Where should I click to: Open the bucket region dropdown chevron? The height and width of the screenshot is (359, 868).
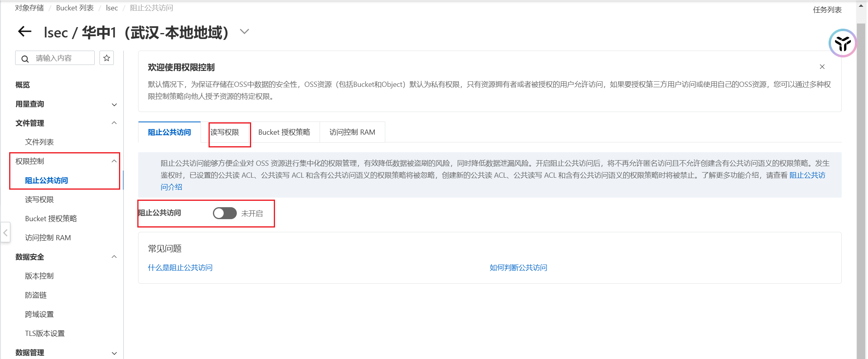244,31
